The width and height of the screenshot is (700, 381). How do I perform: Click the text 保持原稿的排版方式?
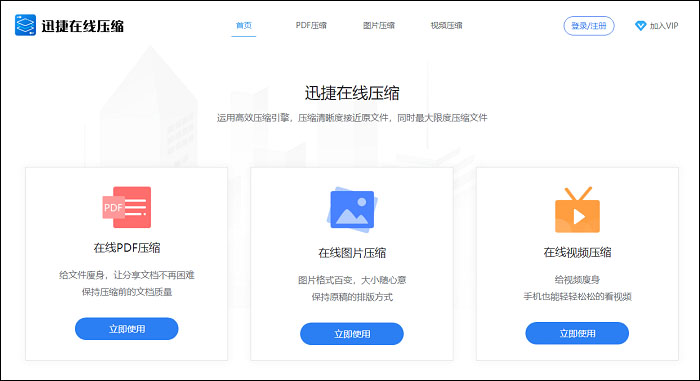[x=352, y=297]
